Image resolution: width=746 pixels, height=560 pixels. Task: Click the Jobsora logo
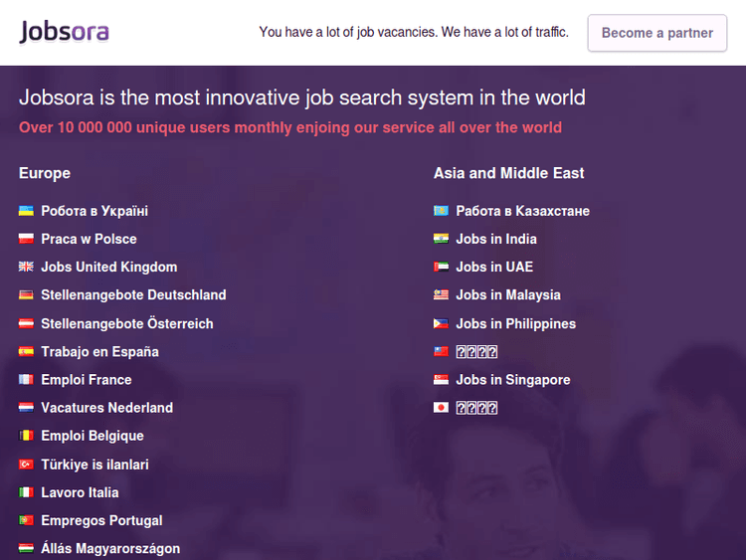pos(64,33)
